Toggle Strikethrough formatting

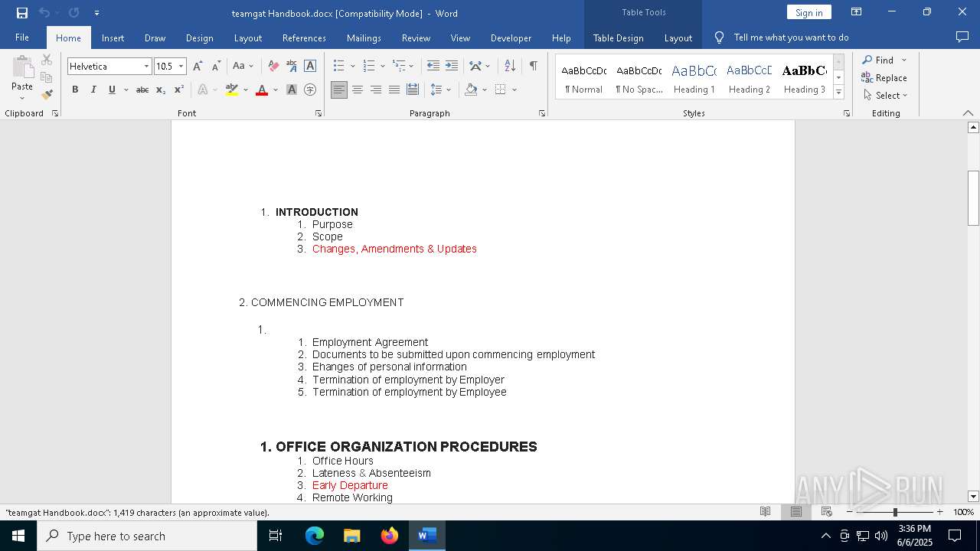tap(142, 90)
